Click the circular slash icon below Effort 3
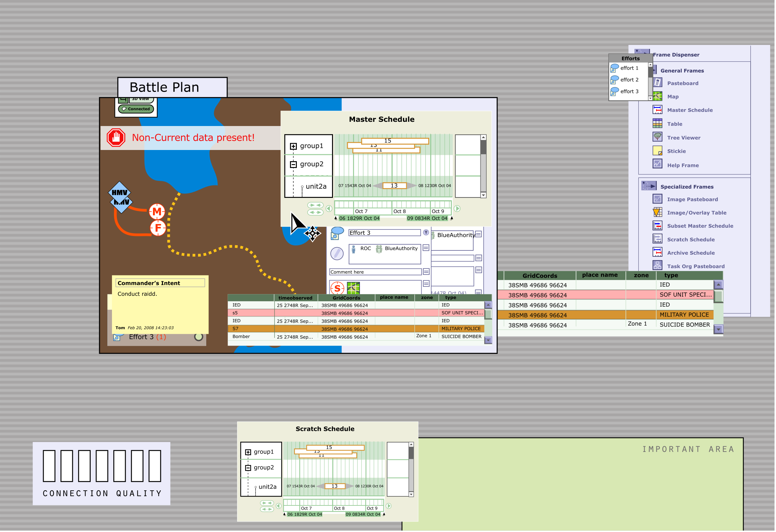 [x=337, y=254]
